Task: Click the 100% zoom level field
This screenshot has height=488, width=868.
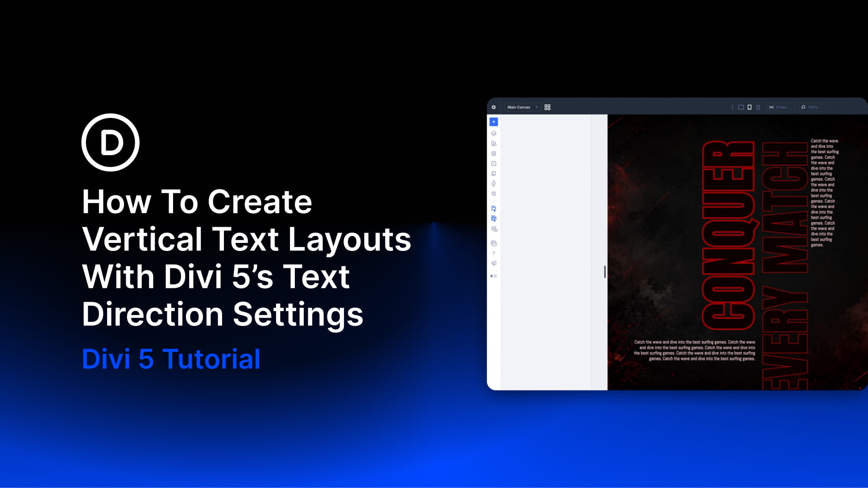Action: [x=812, y=107]
